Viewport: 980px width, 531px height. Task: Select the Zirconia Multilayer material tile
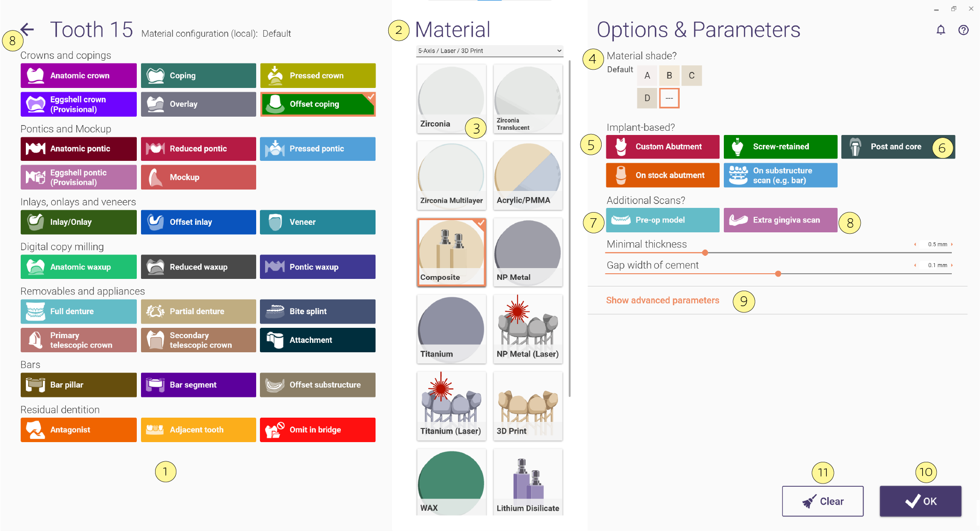tap(451, 175)
